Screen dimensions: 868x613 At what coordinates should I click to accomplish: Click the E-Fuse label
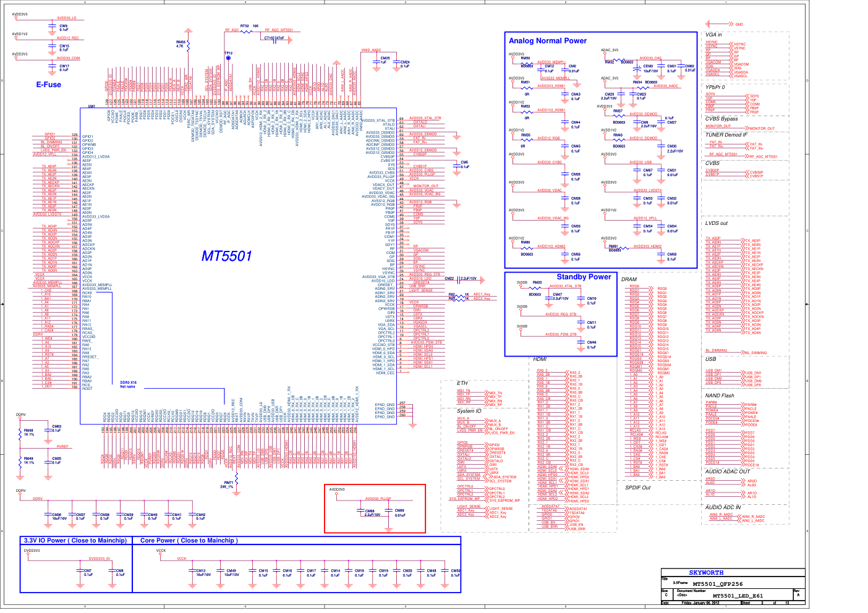pos(48,85)
